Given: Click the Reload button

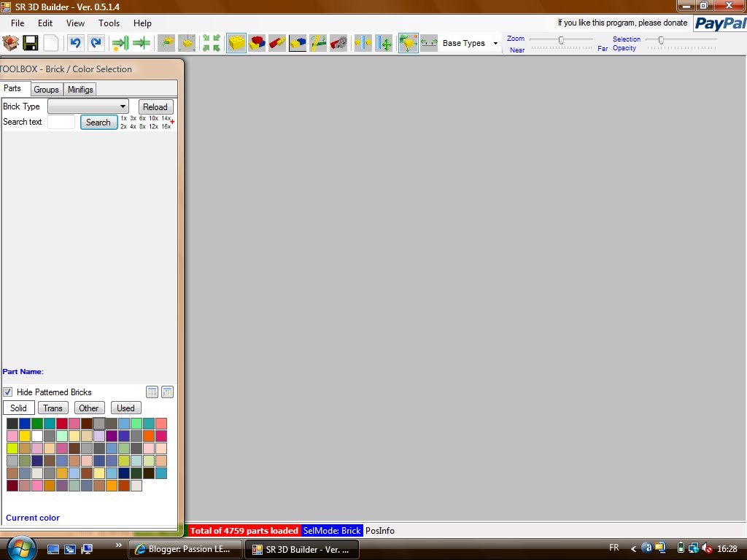Looking at the screenshot, I should coord(155,106).
